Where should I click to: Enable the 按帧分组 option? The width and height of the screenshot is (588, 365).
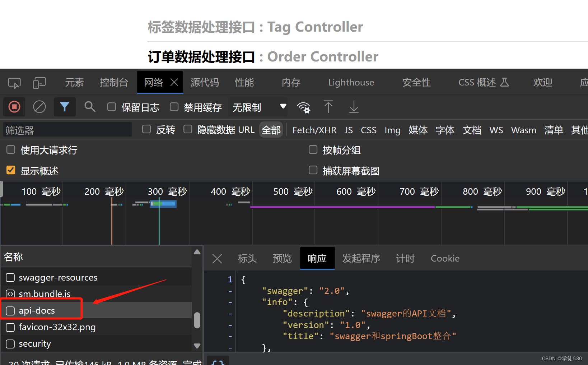tap(313, 149)
